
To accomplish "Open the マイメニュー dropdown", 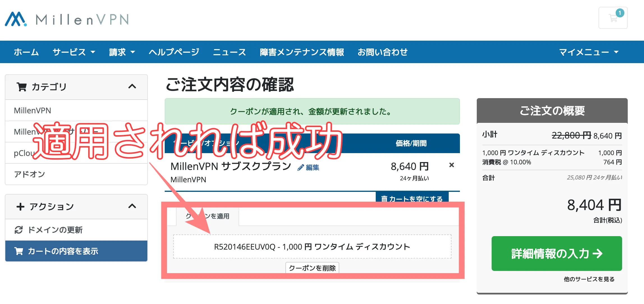I will (x=587, y=52).
